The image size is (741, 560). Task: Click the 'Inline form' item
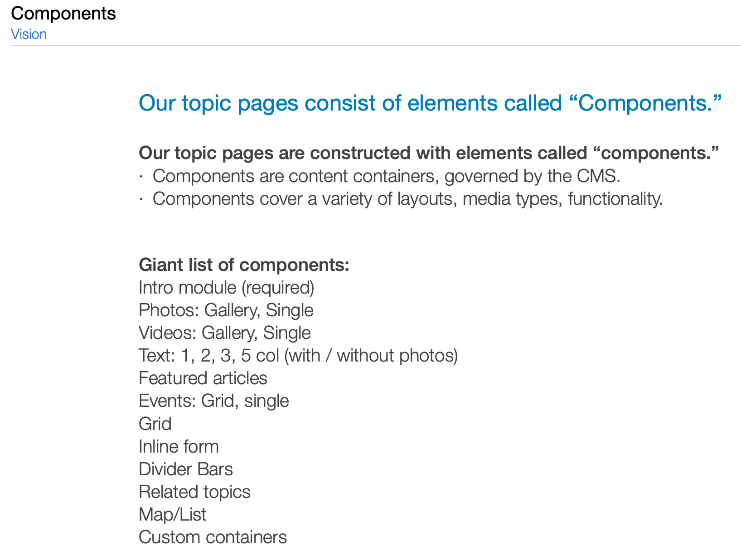pyautogui.click(x=179, y=447)
